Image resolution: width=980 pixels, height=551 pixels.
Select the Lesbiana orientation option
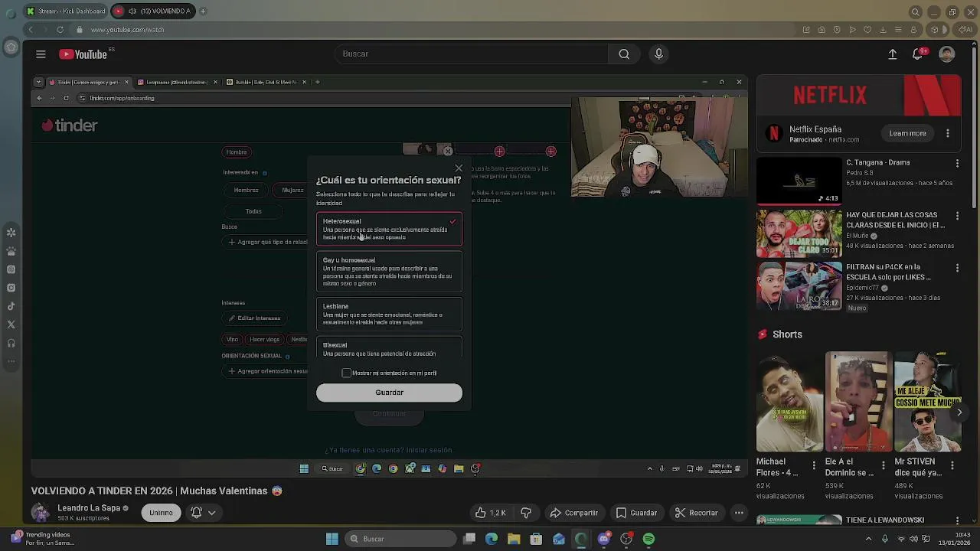click(x=389, y=314)
